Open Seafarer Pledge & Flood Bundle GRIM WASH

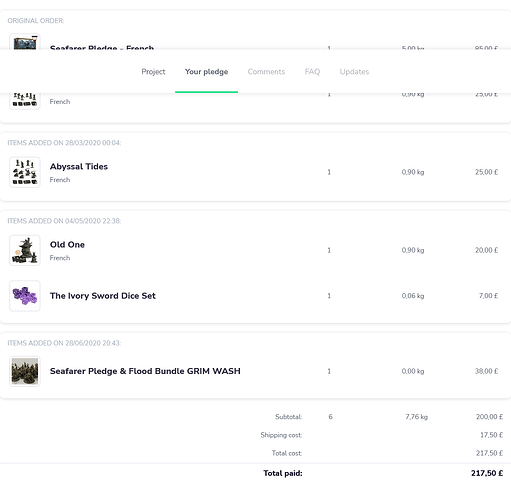145,371
